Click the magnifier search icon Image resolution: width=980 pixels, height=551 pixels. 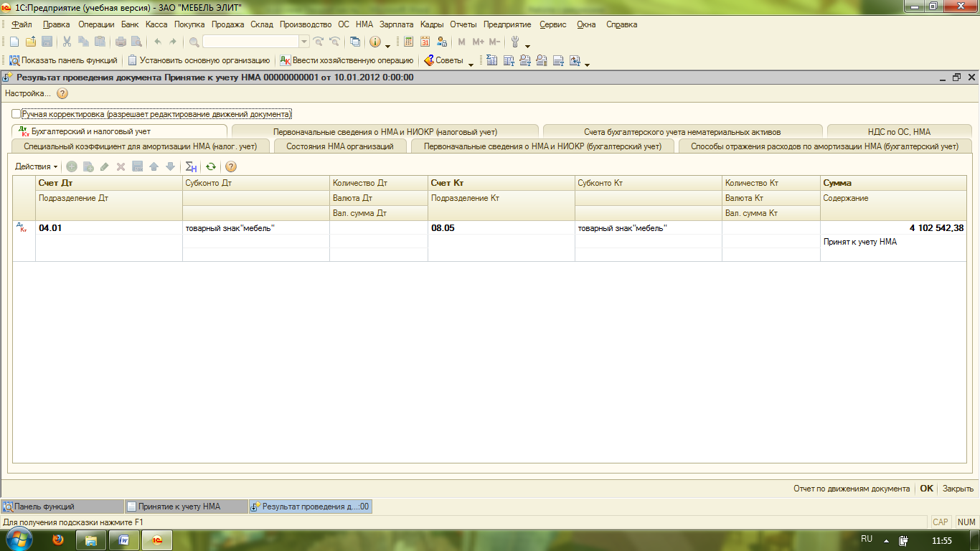tap(194, 42)
